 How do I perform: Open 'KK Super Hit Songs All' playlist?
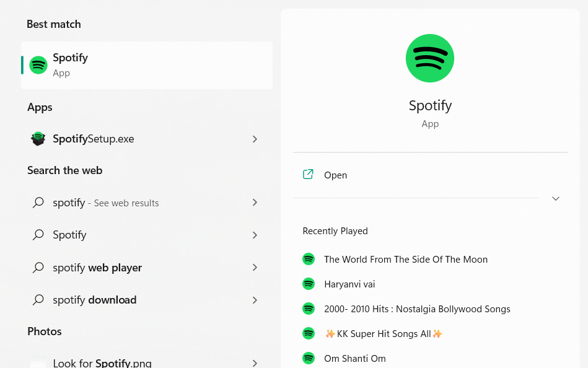coord(384,333)
